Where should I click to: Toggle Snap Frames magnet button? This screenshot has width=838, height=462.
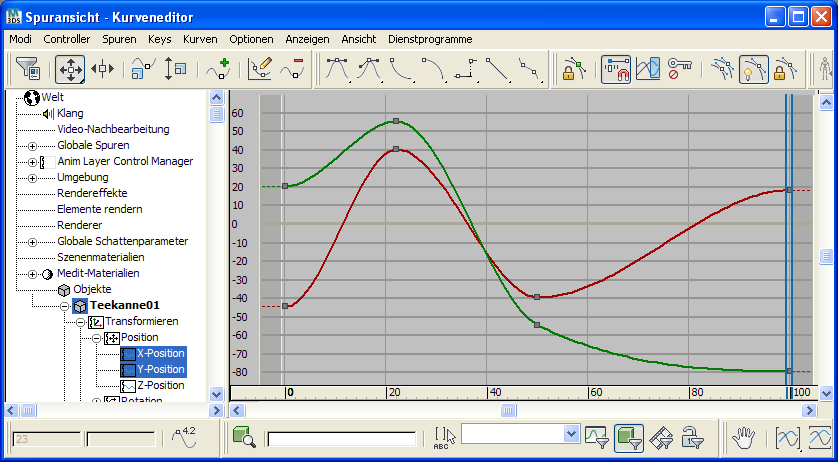point(616,69)
